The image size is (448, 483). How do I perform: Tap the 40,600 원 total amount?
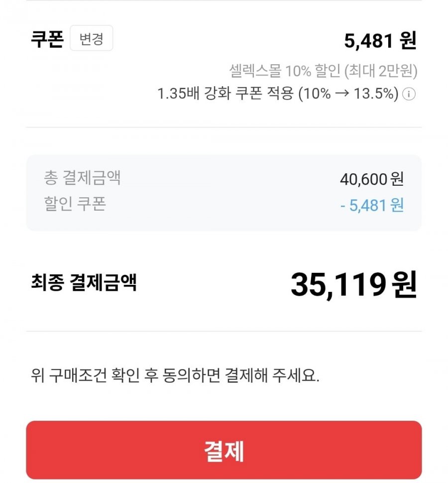coord(372,179)
